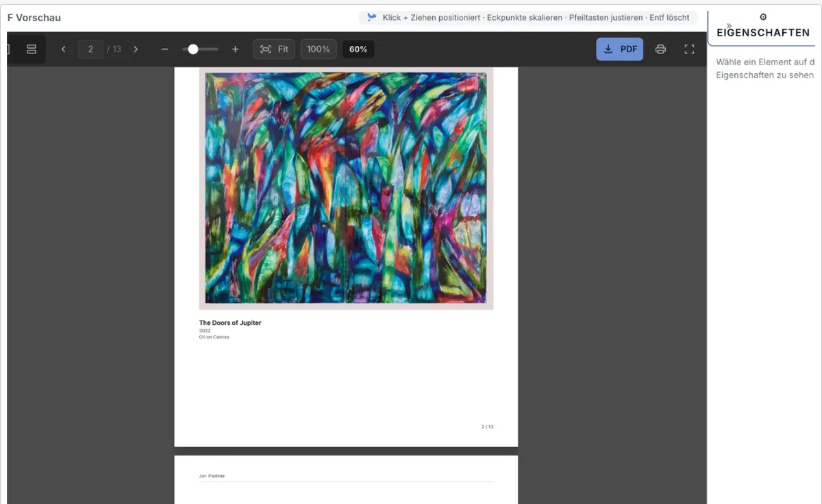Select the colorful abstract painting image
Screen dimensions: 822x504
(346, 188)
